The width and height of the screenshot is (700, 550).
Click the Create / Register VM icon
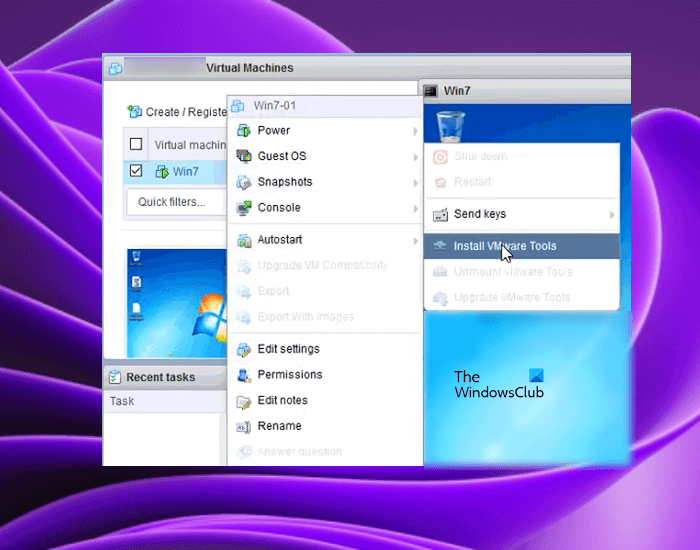[134, 112]
